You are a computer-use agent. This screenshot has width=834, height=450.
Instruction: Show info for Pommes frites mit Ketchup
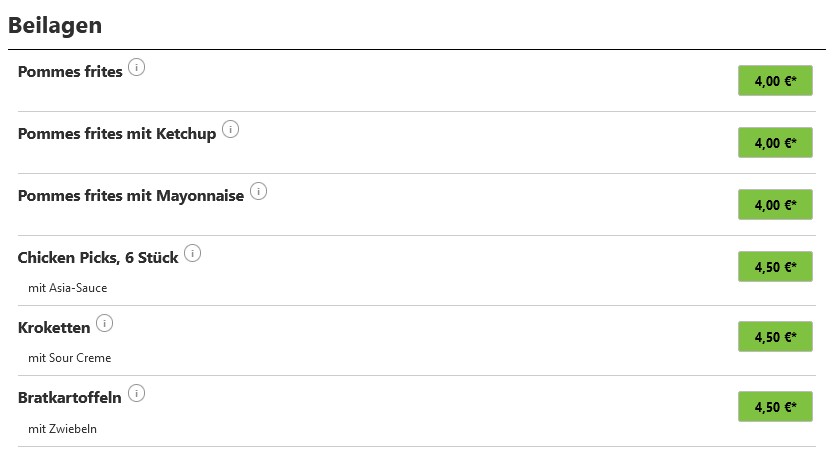(x=230, y=129)
